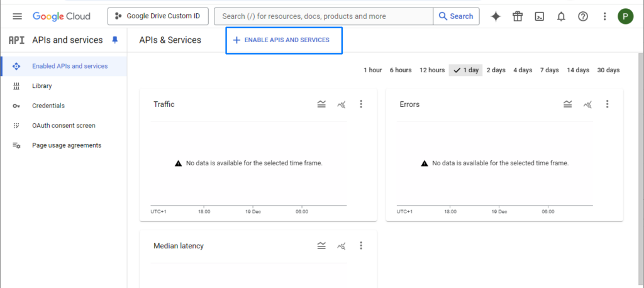This screenshot has height=288, width=644.
Task: Activate Cloud Shell terminal icon
Action: pyautogui.click(x=539, y=16)
